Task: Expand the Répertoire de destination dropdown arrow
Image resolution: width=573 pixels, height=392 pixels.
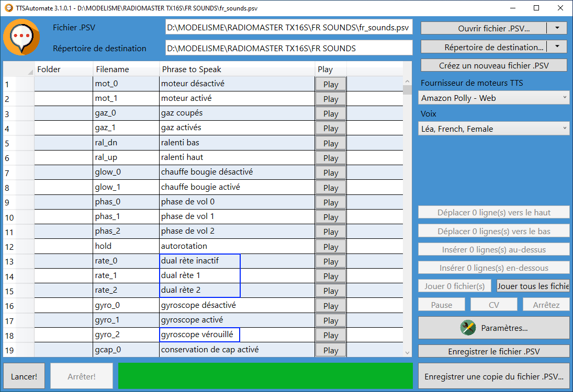Action: coord(557,47)
